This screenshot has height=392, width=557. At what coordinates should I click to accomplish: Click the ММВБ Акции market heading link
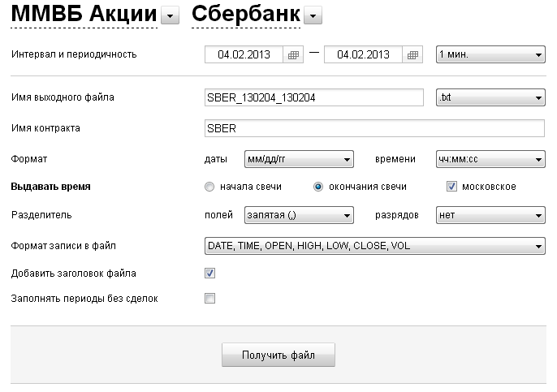pos(84,15)
